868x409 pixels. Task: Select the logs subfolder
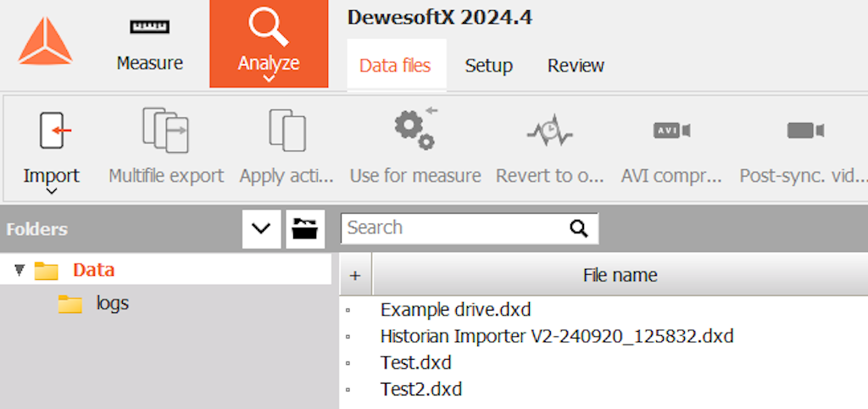tap(113, 303)
